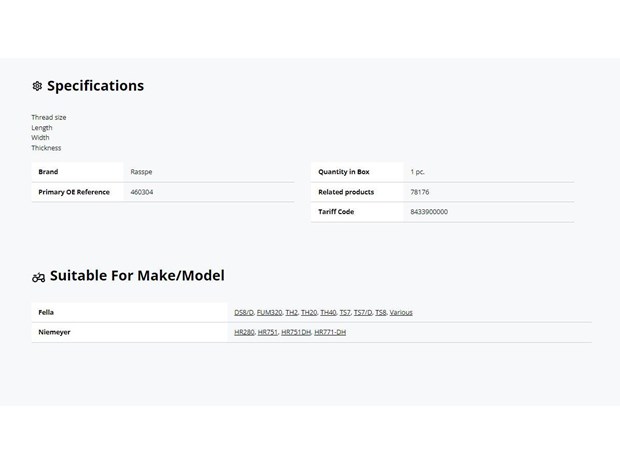Click the Tariff Code value 8433900000
The width and height of the screenshot is (620, 465).
point(429,212)
